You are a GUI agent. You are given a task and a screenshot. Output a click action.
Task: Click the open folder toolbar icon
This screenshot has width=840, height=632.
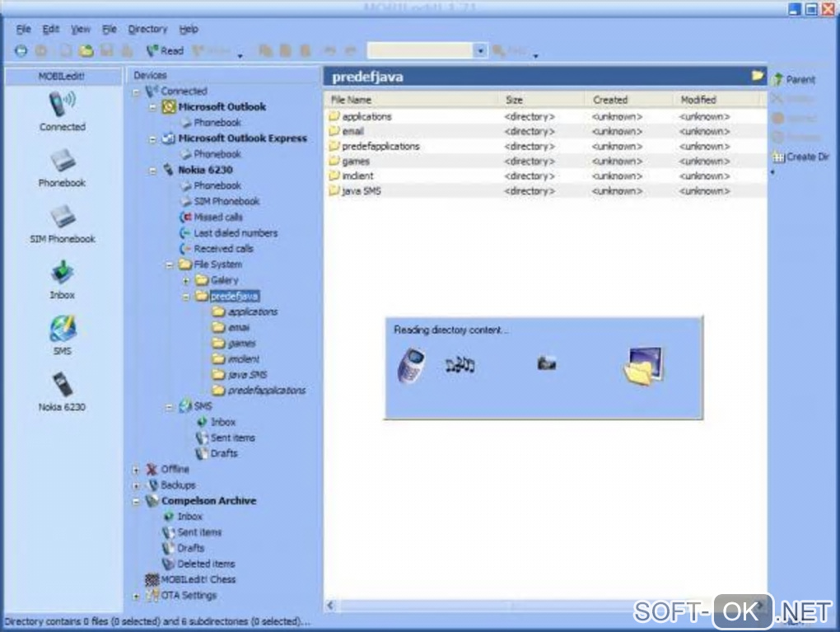86,51
